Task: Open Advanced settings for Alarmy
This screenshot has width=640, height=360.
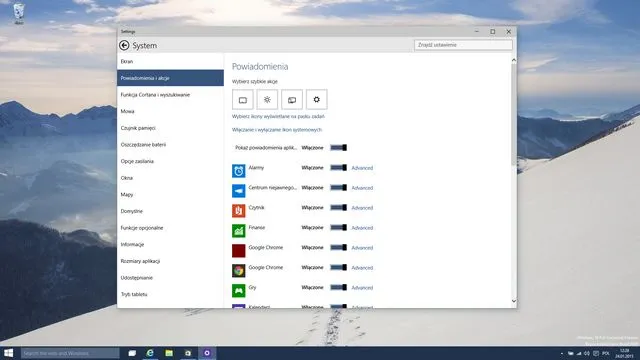Action: click(x=362, y=168)
